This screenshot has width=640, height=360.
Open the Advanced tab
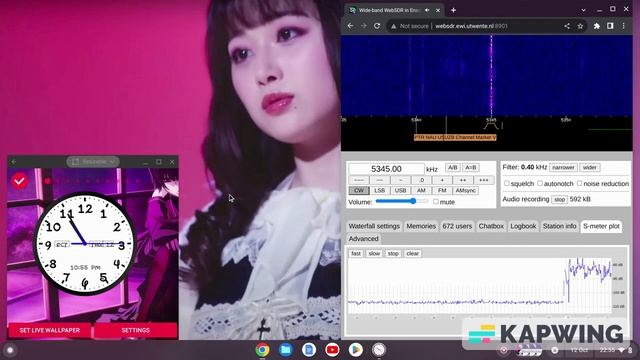(363, 239)
